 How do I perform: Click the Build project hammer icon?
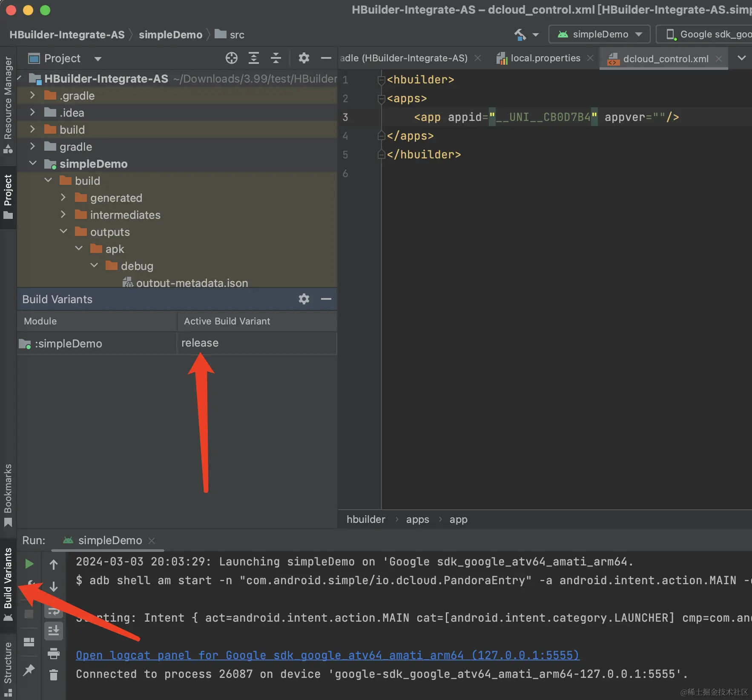pyautogui.click(x=520, y=34)
